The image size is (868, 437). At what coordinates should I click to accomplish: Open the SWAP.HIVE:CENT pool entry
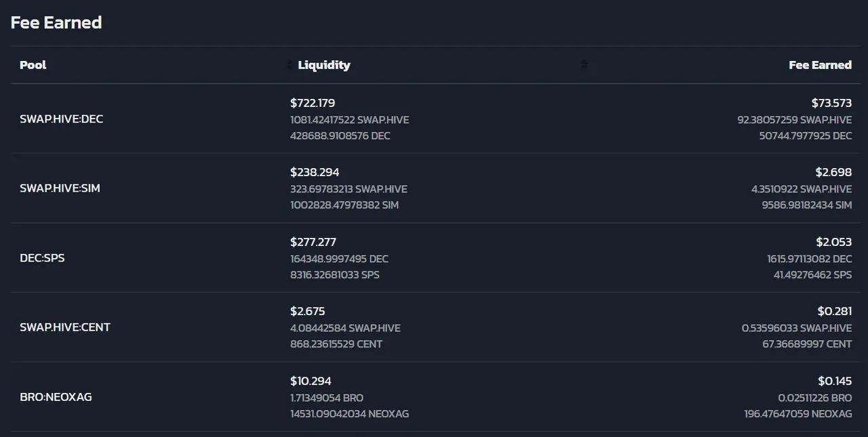pos(65,327)
